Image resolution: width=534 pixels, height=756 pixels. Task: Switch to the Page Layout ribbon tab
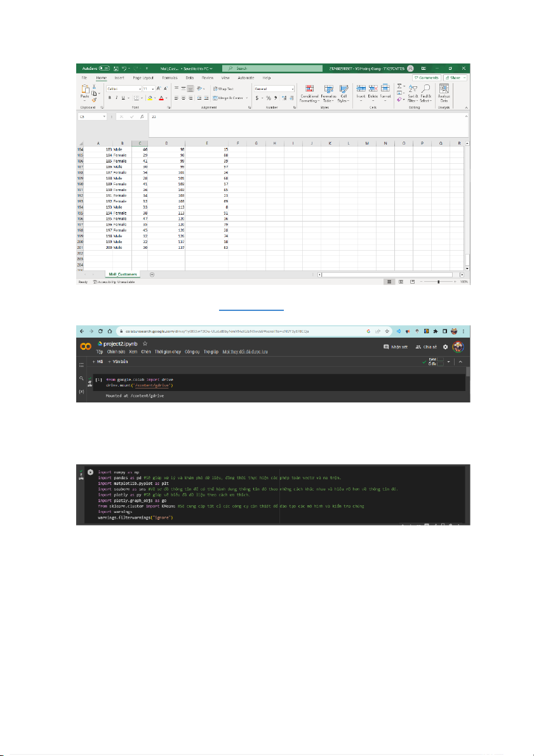pos(144,77)
